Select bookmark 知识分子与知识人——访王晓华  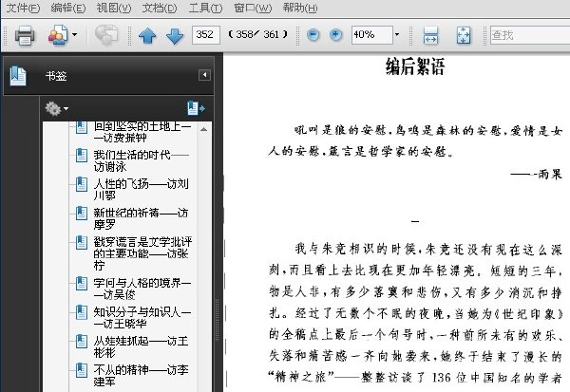click(x=142, y=318)
